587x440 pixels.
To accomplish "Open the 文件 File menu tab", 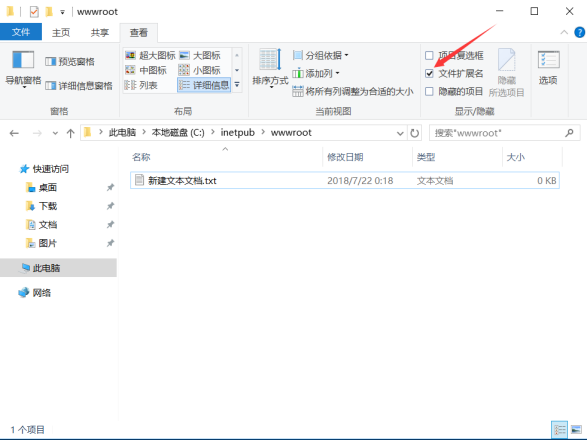I will tap(21, 32).
